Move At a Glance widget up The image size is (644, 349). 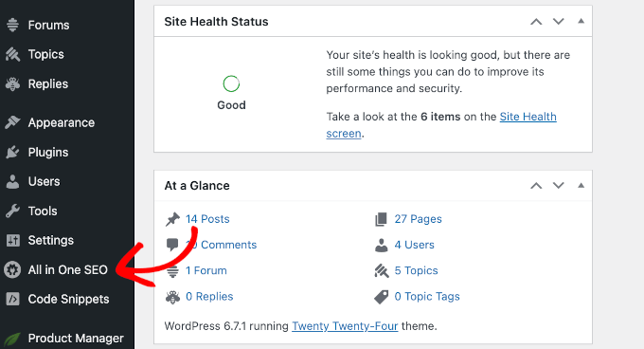pos(536,185)
